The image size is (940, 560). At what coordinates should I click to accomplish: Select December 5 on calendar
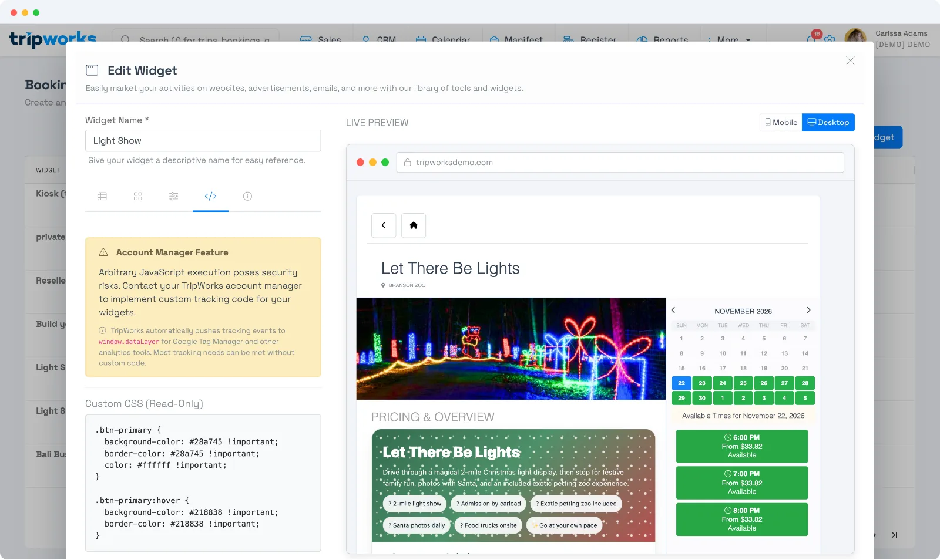pyautogui.click(x=805, y=398)
